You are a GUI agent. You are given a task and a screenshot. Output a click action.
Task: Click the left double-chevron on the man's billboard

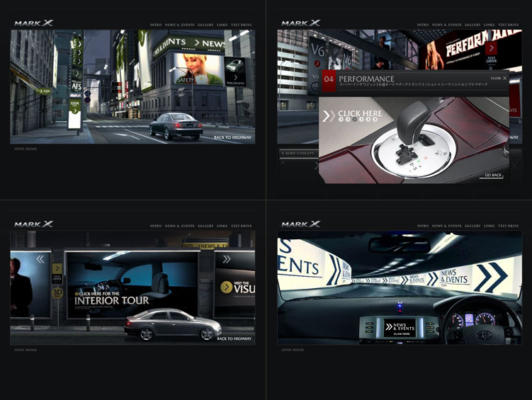pos(40,259)
